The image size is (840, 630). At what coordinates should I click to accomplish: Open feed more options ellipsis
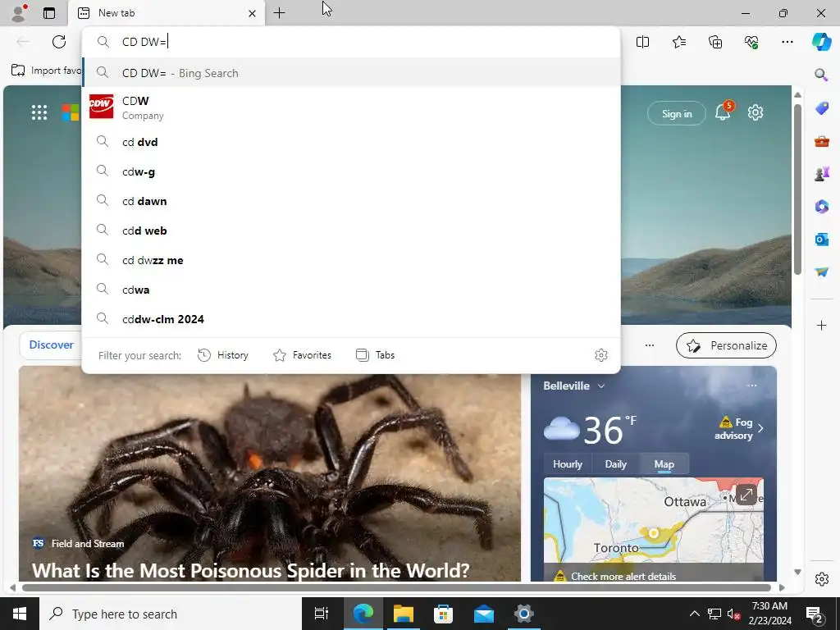pos(650,345)
